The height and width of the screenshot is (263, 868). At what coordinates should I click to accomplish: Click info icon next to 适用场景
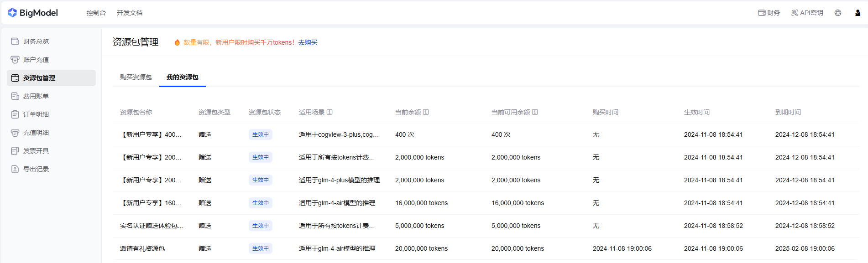click(x=329, y=112)
